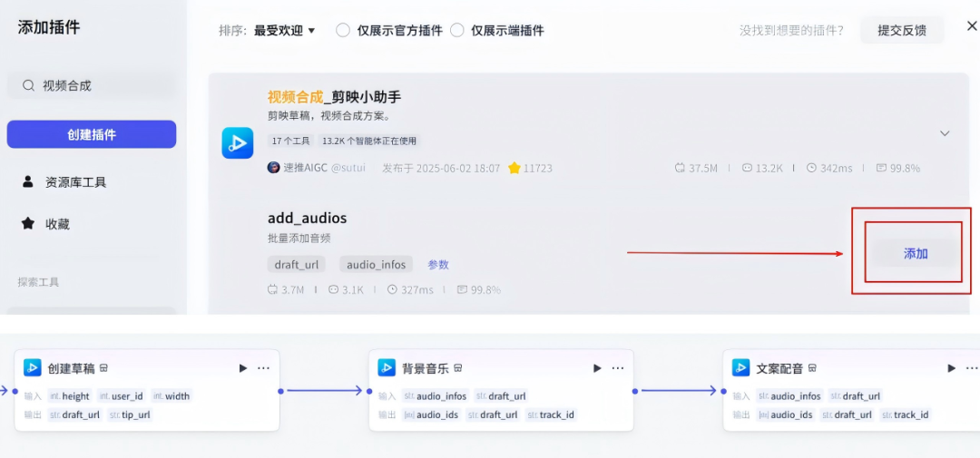Run the 创建草稿 node
The height and width of the screenshot is (458, 980).
click(243, 368)
